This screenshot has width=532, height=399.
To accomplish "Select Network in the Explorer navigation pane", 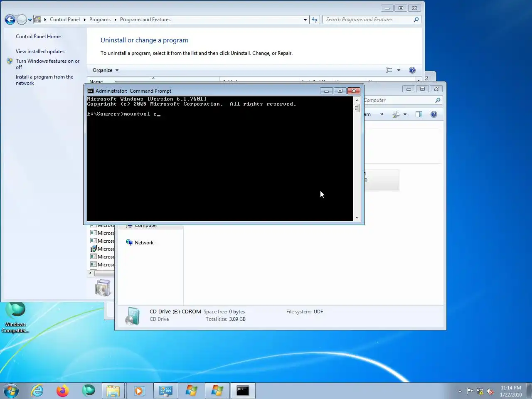I will [x=144, y=243].
